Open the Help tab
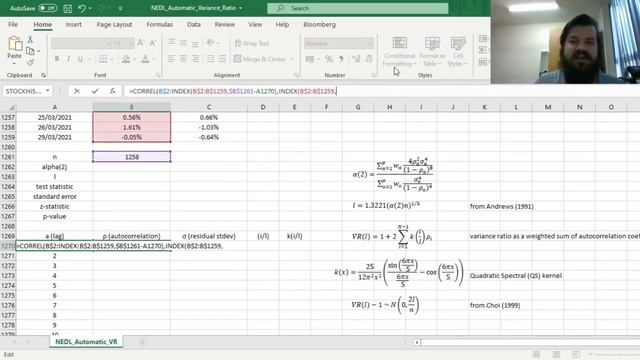The height and width of the screenshot is (360, 640). (x=282, y=24)
